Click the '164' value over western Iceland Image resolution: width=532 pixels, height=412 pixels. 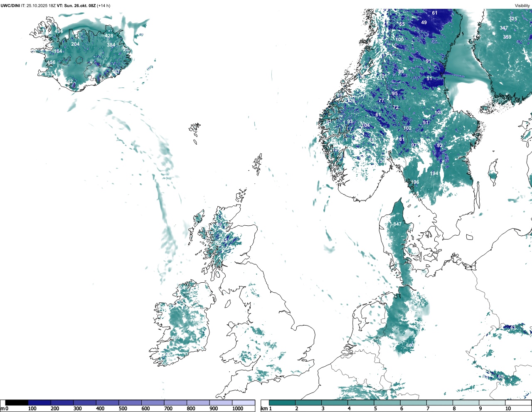pos(58,51)
